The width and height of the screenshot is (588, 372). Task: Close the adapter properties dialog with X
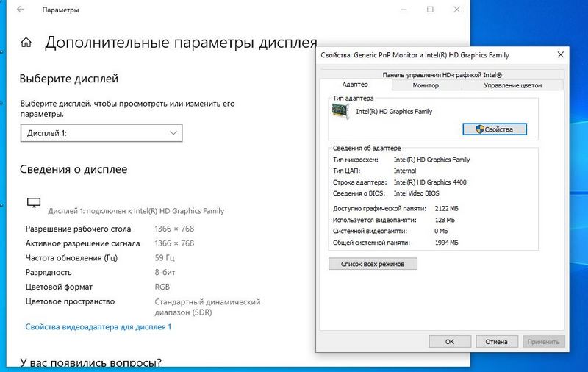pos(561,55)
